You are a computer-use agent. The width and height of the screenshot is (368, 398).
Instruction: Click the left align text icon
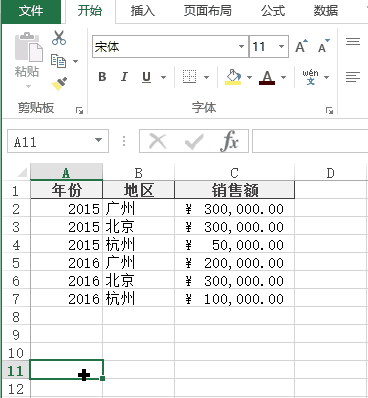pos(353,77)
